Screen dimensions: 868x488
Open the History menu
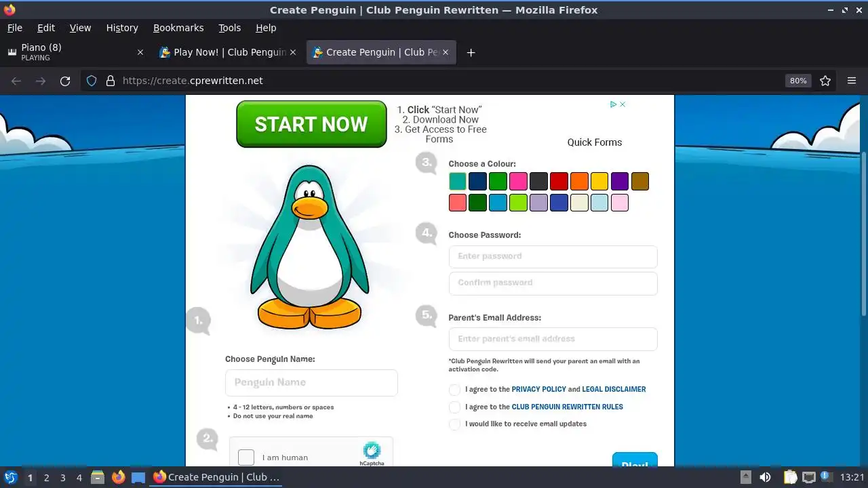122,28
